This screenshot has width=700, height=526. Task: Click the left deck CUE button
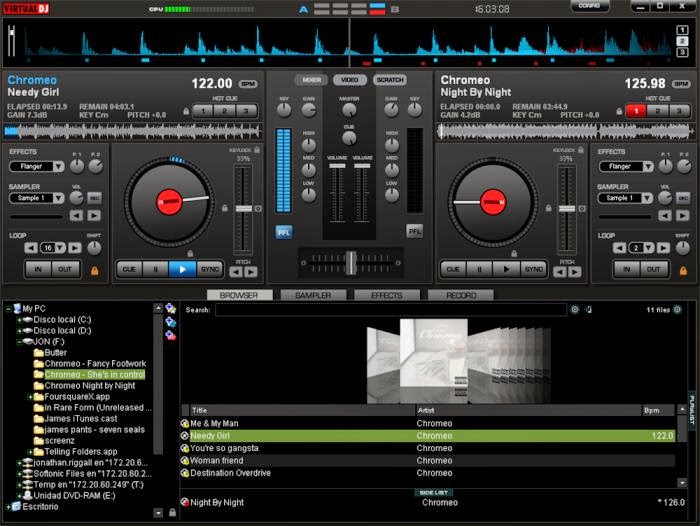129,269
